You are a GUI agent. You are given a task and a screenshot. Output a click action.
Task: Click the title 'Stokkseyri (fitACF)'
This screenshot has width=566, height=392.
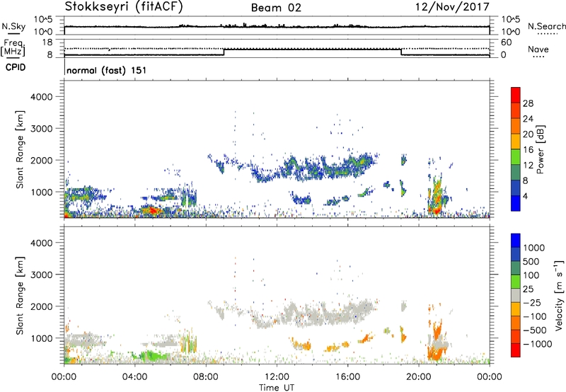tap(124, 7)
